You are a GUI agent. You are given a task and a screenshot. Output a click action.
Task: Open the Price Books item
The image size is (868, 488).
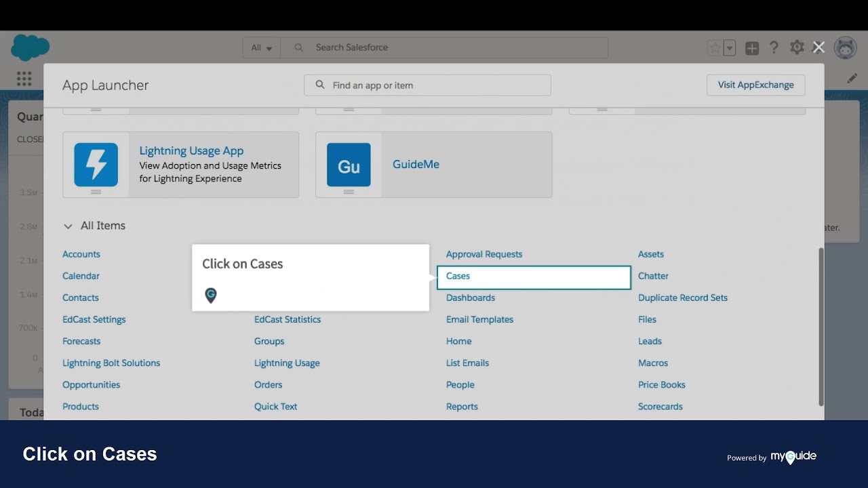pyautogui.click(x=662, y=384)
